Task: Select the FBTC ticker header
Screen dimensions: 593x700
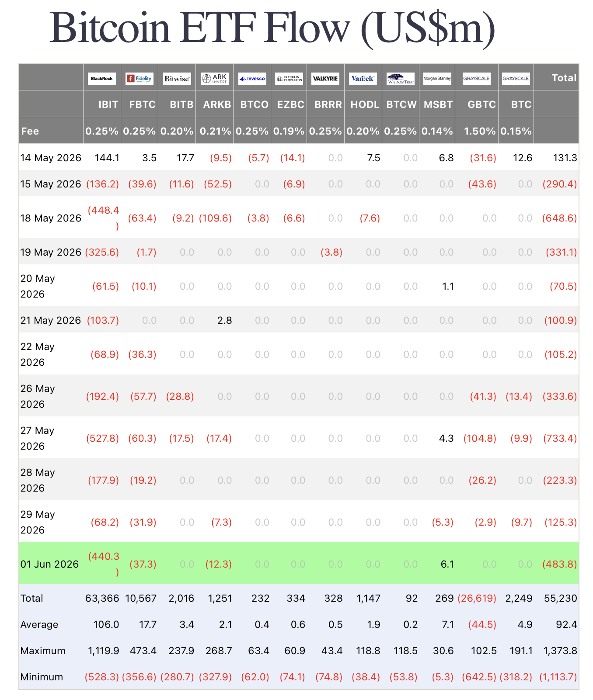Action: pos(143,104)
